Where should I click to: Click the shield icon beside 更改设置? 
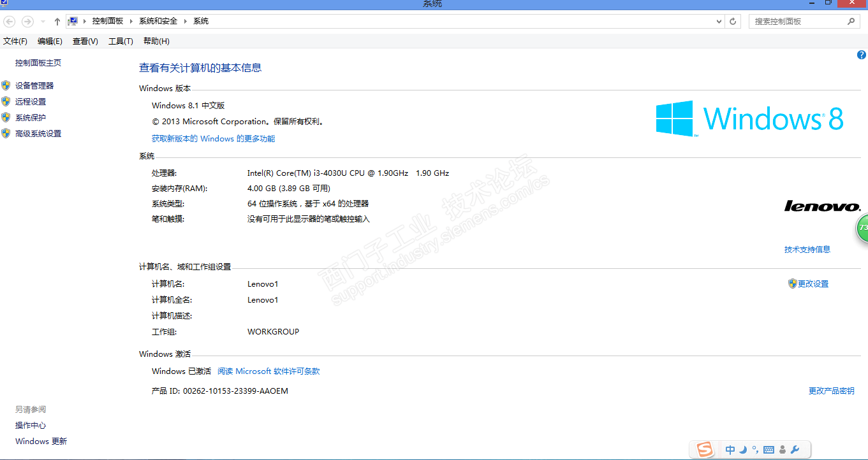click(793, 284)
